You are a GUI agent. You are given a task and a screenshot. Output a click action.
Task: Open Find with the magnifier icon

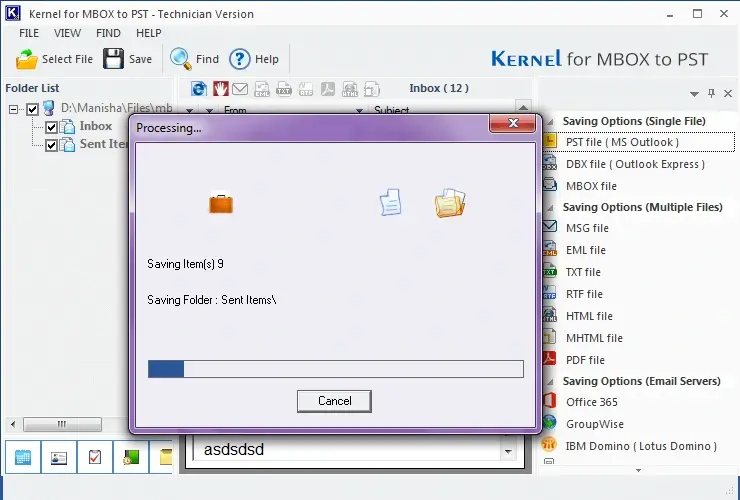point(181,59)
